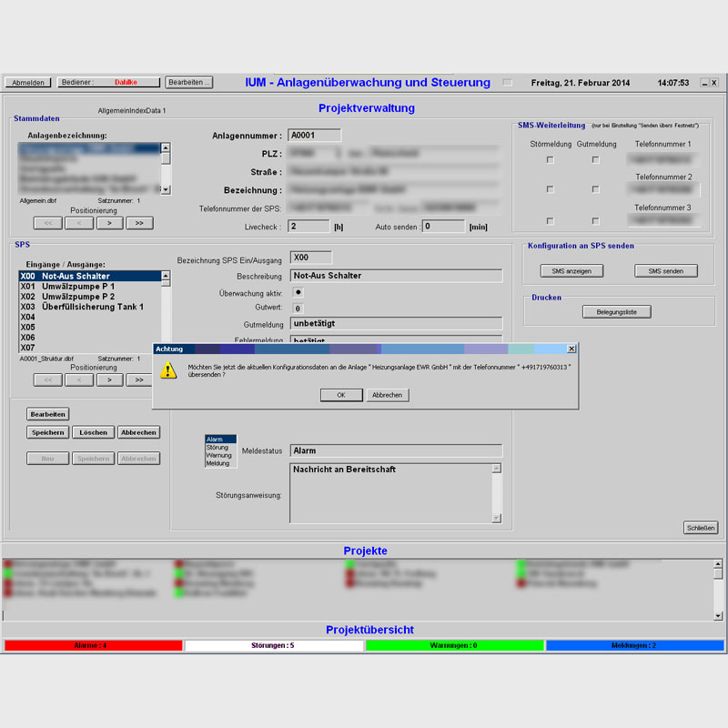728x728 pixels.
Task: Toggle the Überwachung aktiv radio button
Action: pyautogui.click(x=298, y=292)
